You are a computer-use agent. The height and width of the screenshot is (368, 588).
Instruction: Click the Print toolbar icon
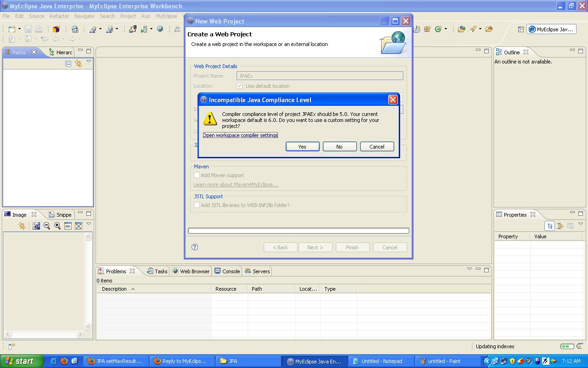[x=39, y=29]
